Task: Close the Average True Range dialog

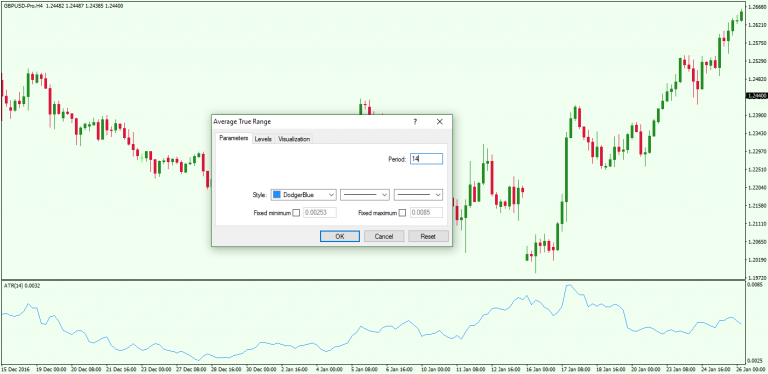Action: pyautogui.click(x=439, y=121)
